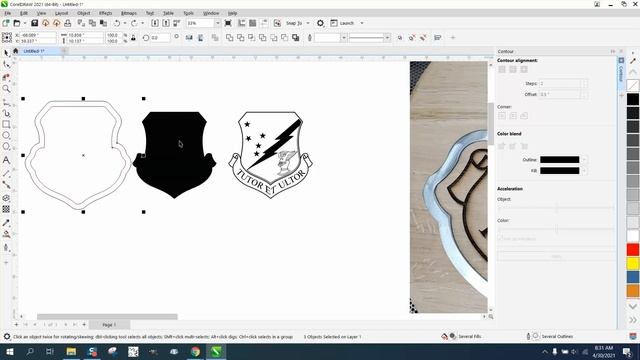The width and height of the screenshot is (640, 360).
Task: Click the Steps input field
Action: pos(560,83)
